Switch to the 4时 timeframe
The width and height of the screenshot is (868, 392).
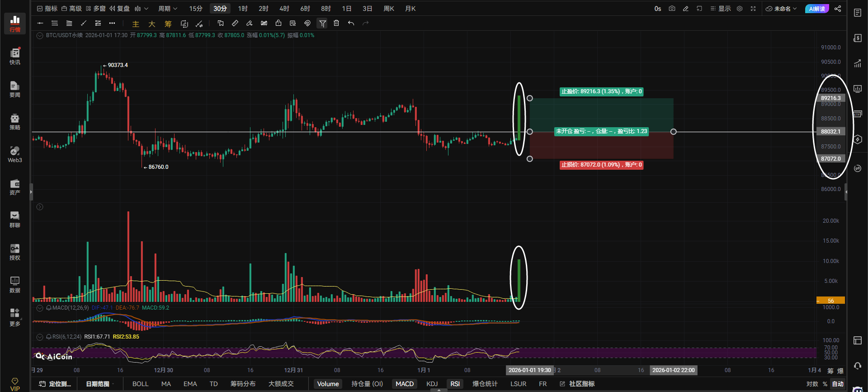coord(284,9)
